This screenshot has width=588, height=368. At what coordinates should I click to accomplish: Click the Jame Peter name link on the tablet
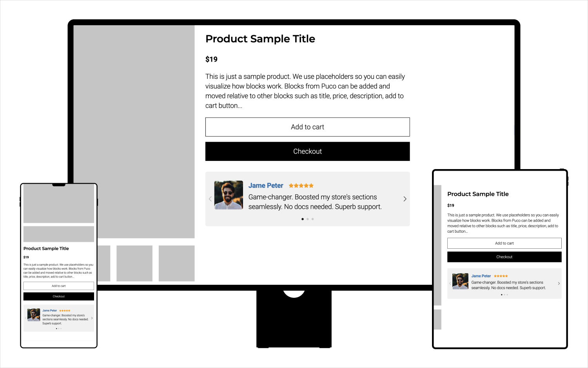click(x=481, y=276)
